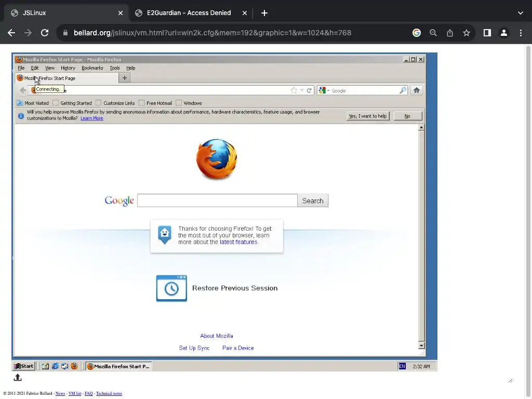The image size is (532, 399).
Task: Click 'Yes, I want to help' button
Action: coord(368,116)
